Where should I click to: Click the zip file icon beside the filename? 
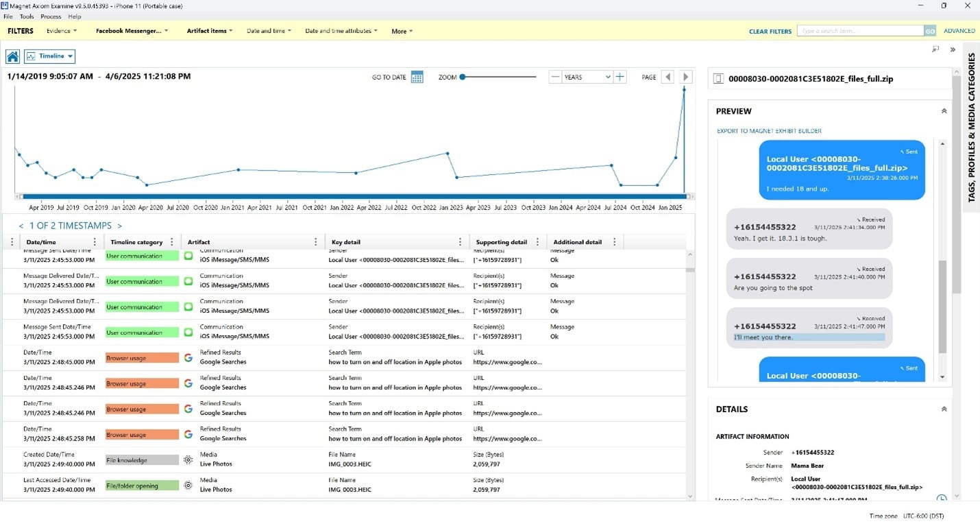717,78
